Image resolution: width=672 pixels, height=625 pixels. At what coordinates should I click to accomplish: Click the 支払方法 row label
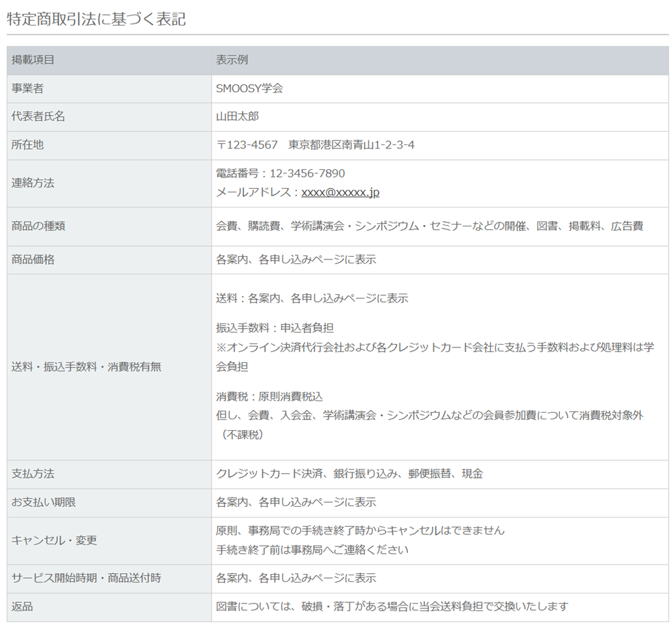33,474
